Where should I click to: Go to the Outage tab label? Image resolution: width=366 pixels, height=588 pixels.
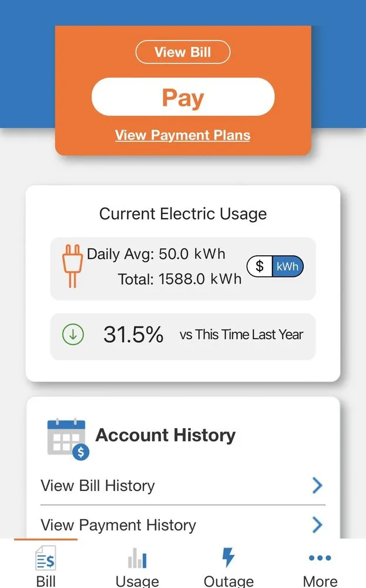[x=229, y=581]
